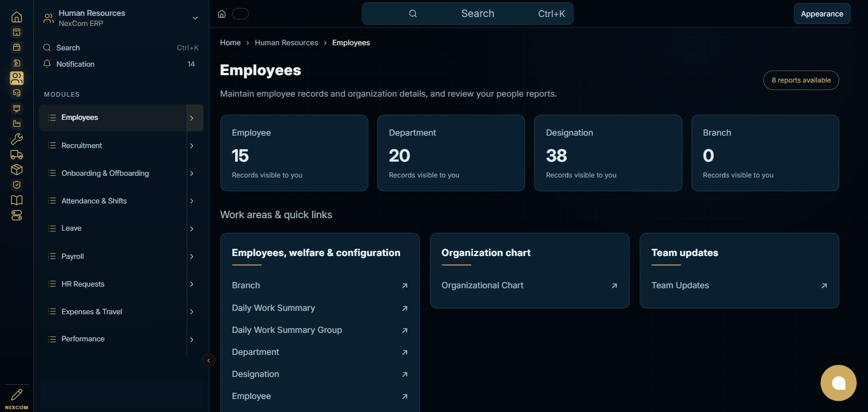
Task: Open Home from the left icon rail
Action: coord(17,17)
